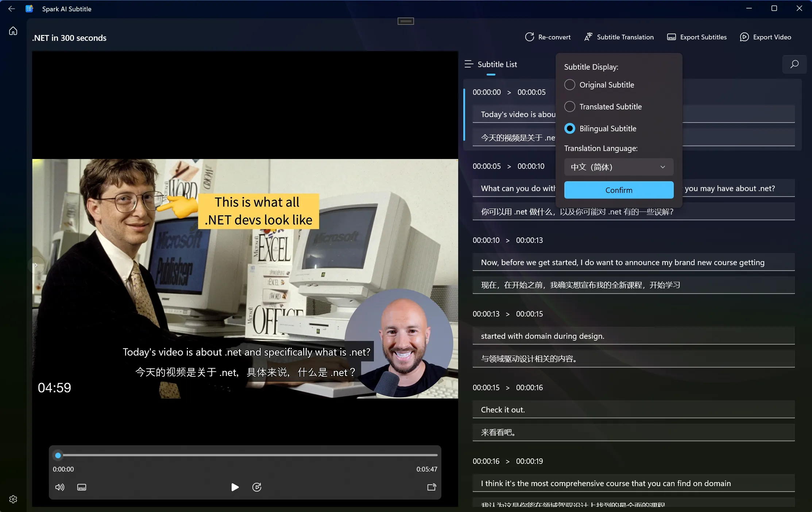Open settings gear in sidebar
Image resolution: width=812 pixels, height=512 pixels.
(13, 499)
